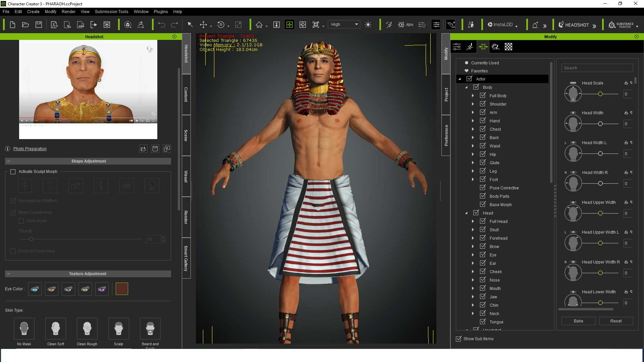
Task: Collapse the Actor tree node
Action: tap(460, 79)
